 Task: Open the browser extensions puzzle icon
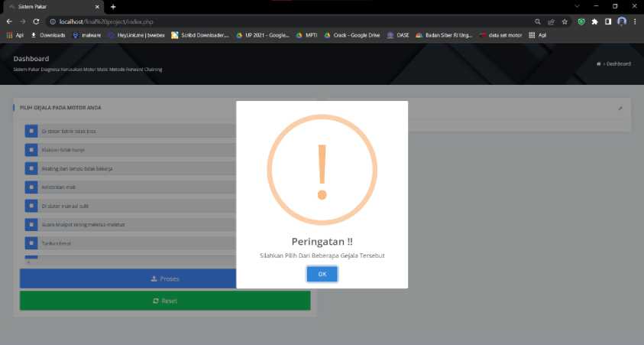(x=594, y=21)
